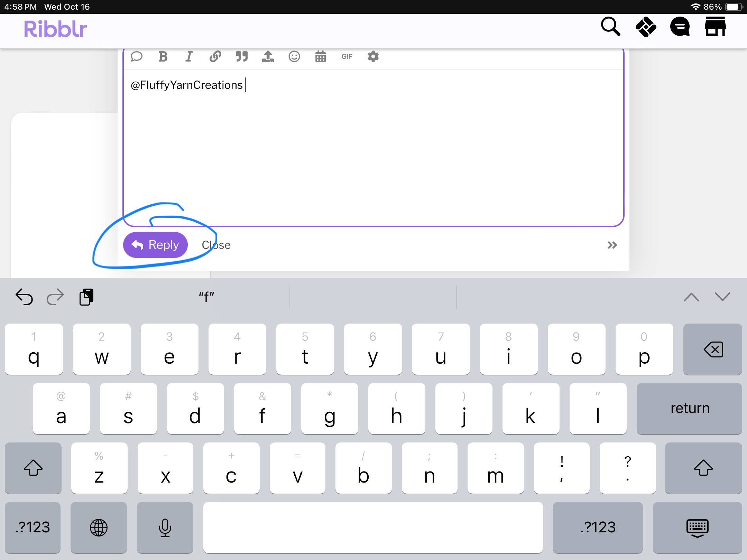Apply Italic formatting in the editor toolbar

(189, 56)
